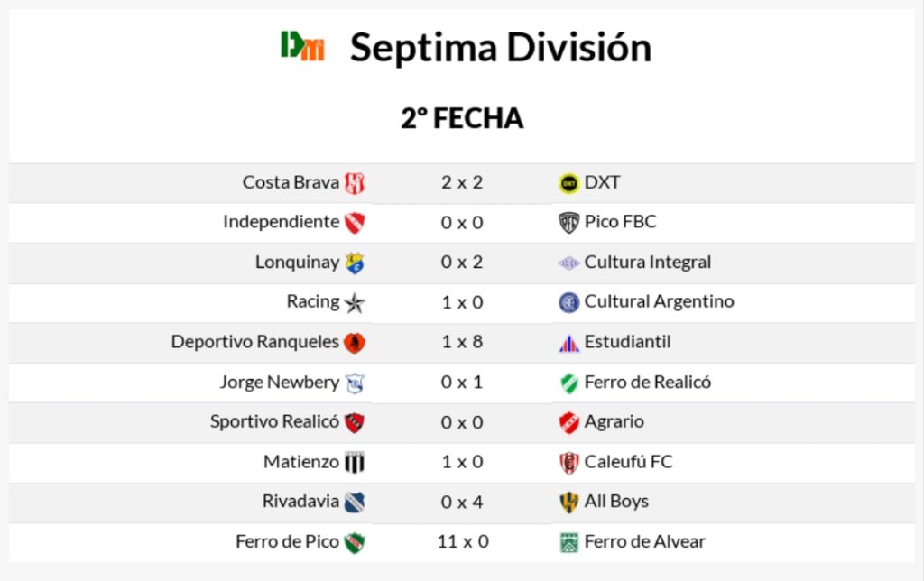Click the Cultural Argentino round badge
924x581 pixels.
click(568, 303)
